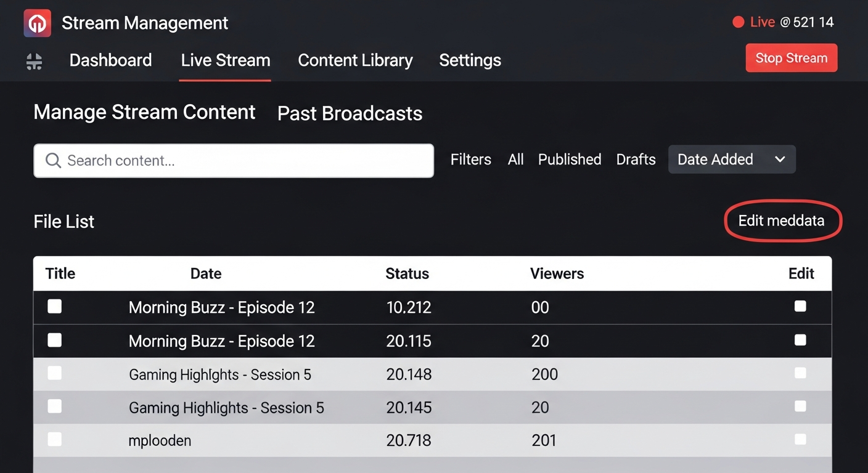Viewport: 868px width, 473px height.
Task: Enable edit checkbox on the 10.212 row
Action: pos(800,306)
